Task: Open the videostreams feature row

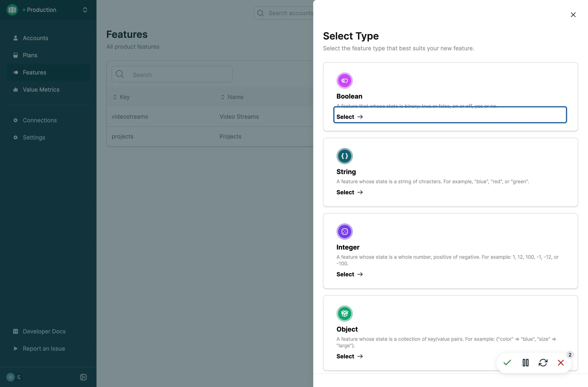Action: point(210,117)
